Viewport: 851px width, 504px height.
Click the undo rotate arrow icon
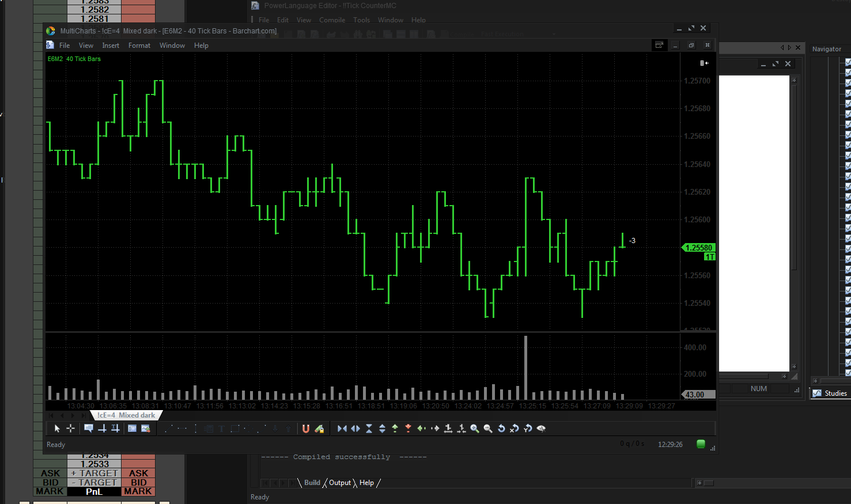[x=501, y=429]
